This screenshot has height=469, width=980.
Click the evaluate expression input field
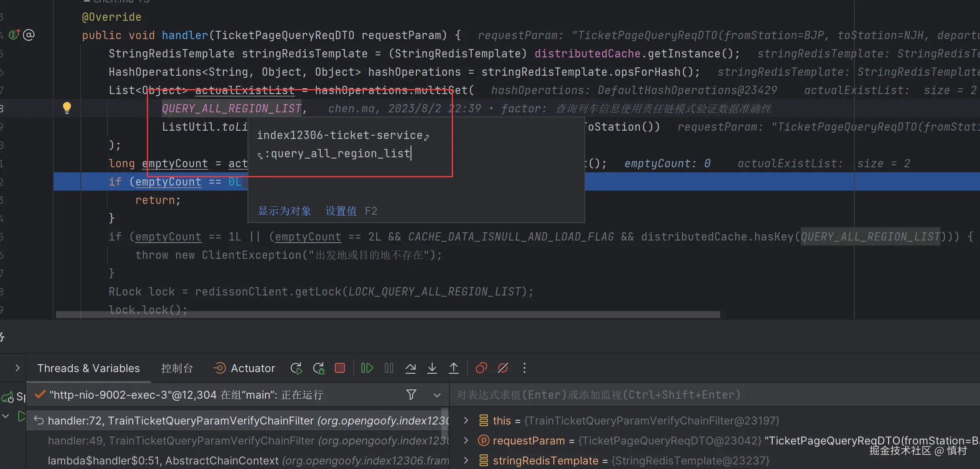click(x=666, y=395)
